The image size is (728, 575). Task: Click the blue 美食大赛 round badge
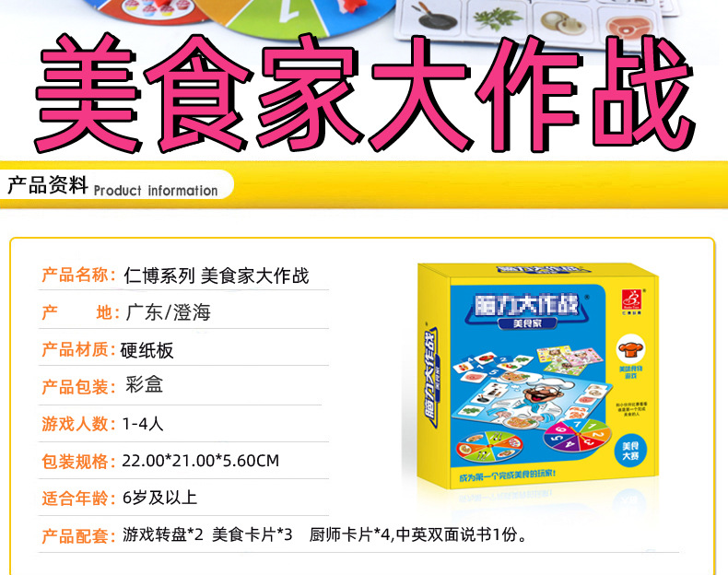click(630, 452)
